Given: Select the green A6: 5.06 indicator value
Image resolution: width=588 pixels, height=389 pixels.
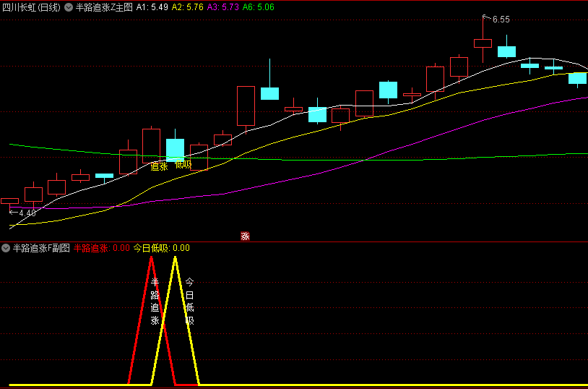Looking at the screenshot, I should tap(258, 7).
